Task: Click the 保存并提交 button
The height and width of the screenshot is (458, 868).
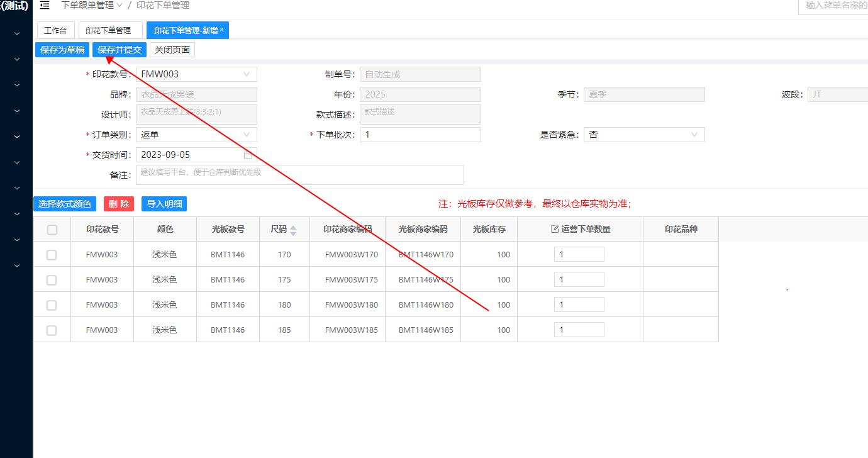Action: [120, 50]
